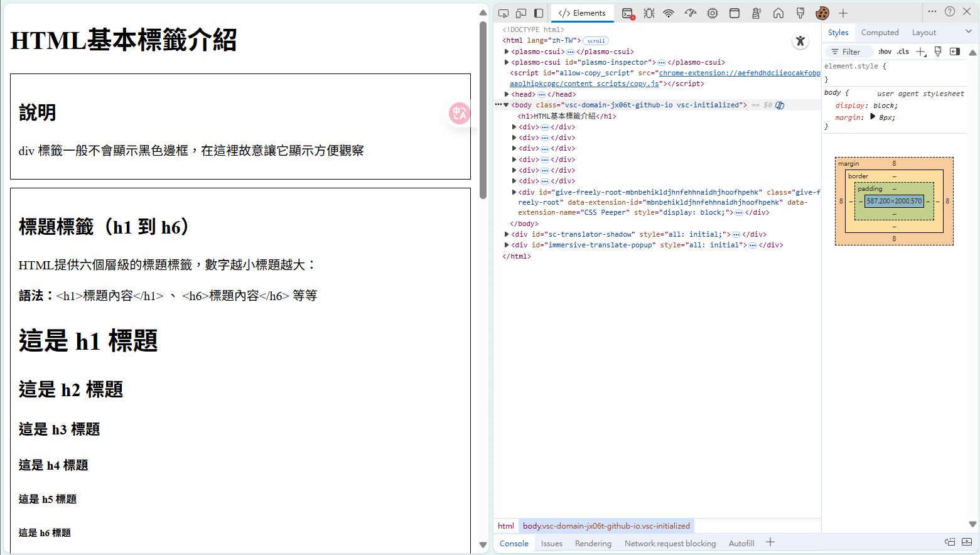The height and width of the screenshot is (555, 980).
Task: Open the Application tool window icon
Action: pos(735,13)
